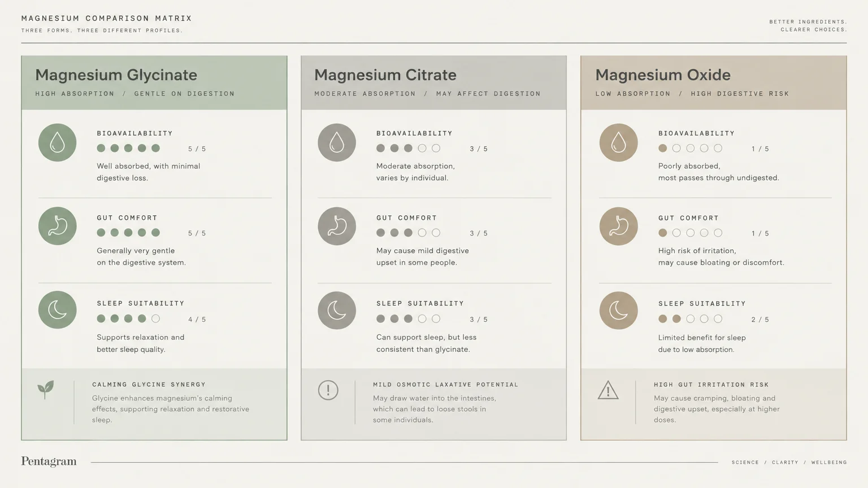Click the Citrate gut comfort stomach icon
The image size is (868, 488).
[337, 226]
